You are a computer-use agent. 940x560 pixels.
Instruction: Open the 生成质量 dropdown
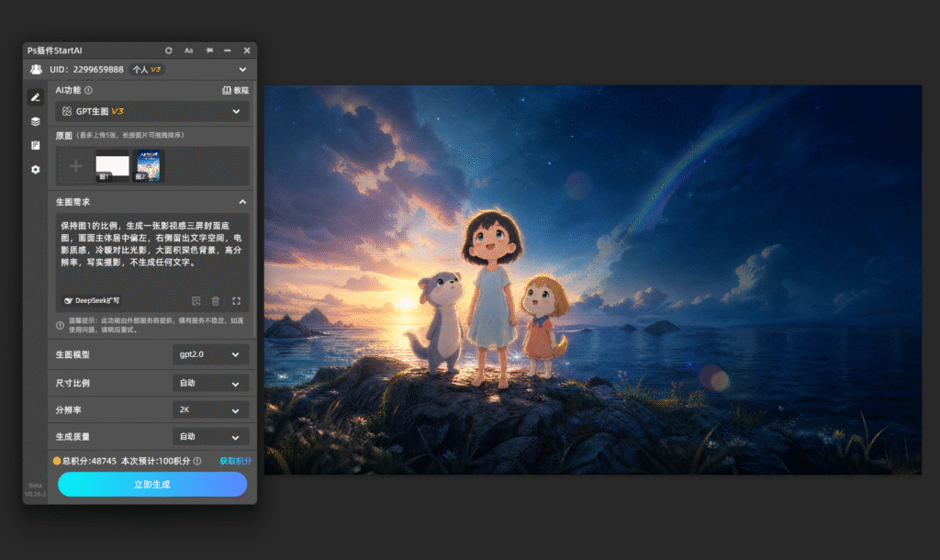pyautogui.click(x=210, y=436)
